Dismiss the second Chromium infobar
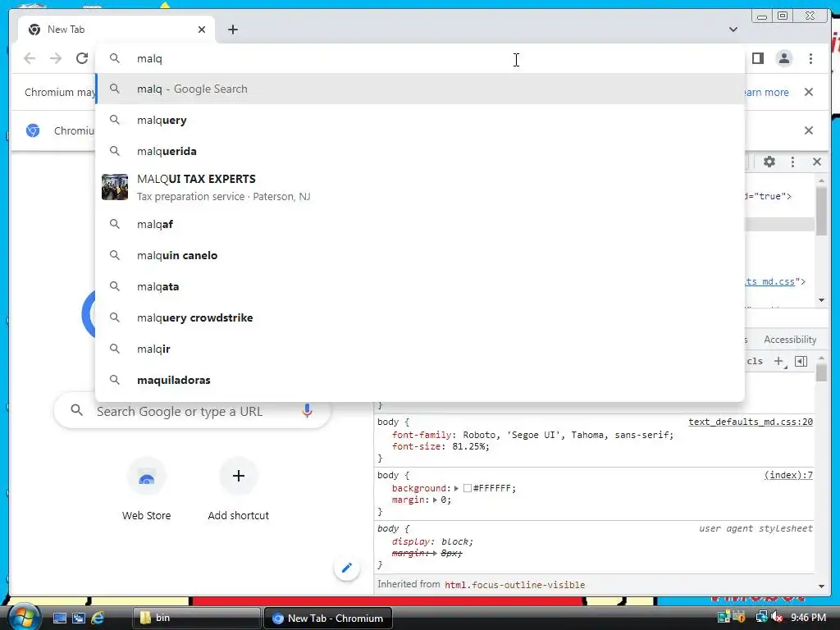 [x=809, y=130]
